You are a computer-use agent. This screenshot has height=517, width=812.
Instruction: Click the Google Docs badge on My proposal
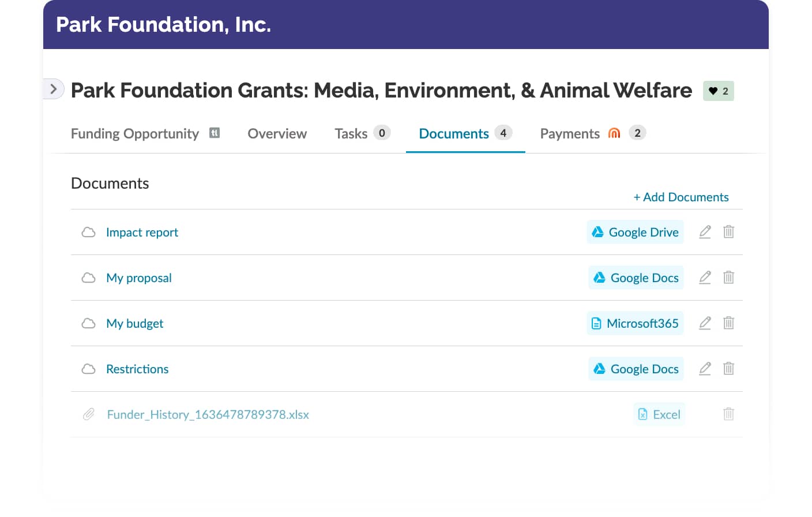point(636,278)
